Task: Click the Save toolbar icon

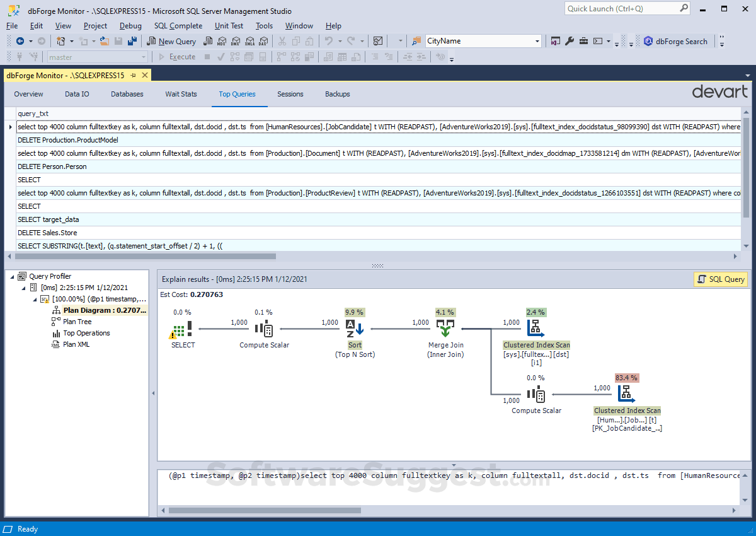Action: click(118, 41)
